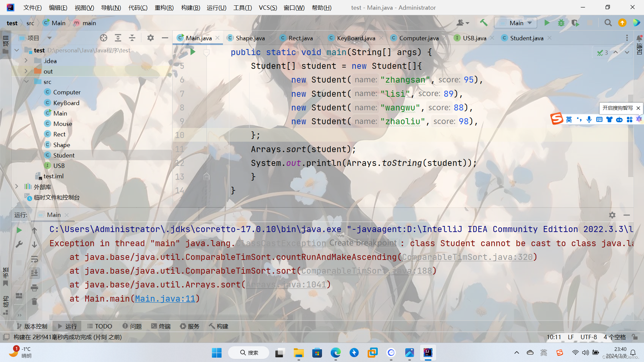The height and width of the screenshot is (362, 644).
Task: Jump down the stack trace arrow
Action: [x=34, y=244]
